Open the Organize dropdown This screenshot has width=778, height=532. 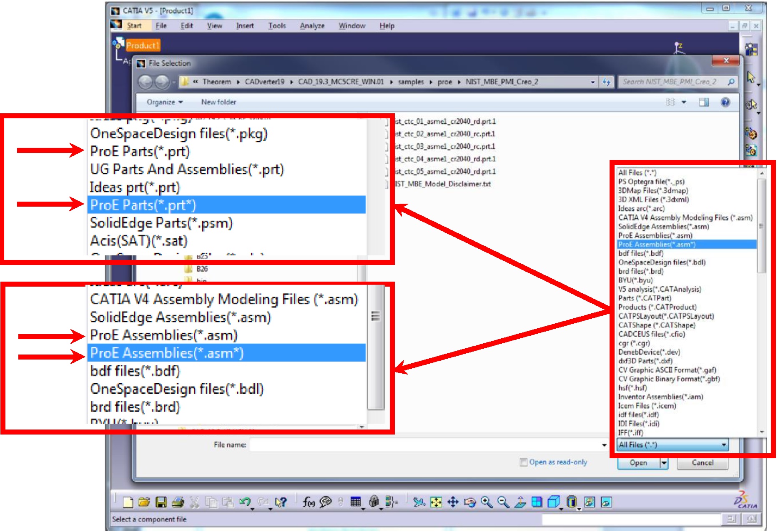[x=165, y=102]
